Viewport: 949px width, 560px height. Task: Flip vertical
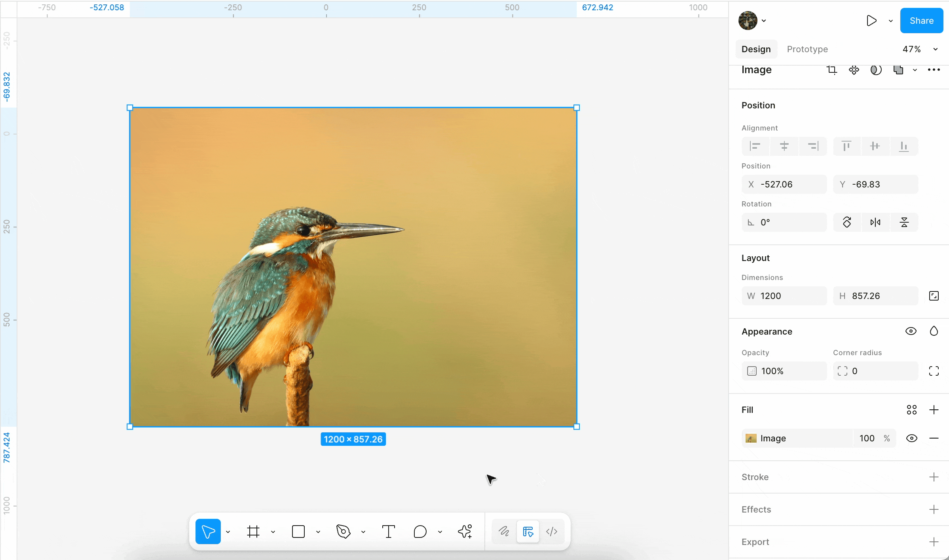[x=904, y=222]
